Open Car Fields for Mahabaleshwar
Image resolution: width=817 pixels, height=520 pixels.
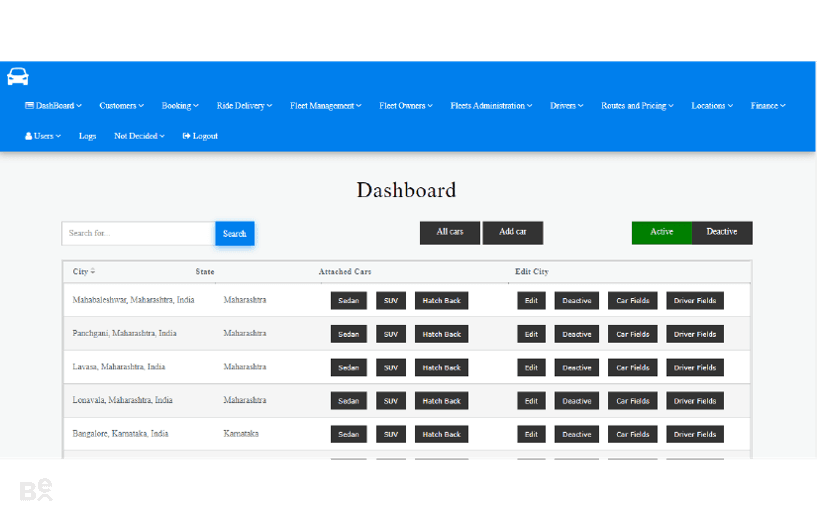(633, 301)
